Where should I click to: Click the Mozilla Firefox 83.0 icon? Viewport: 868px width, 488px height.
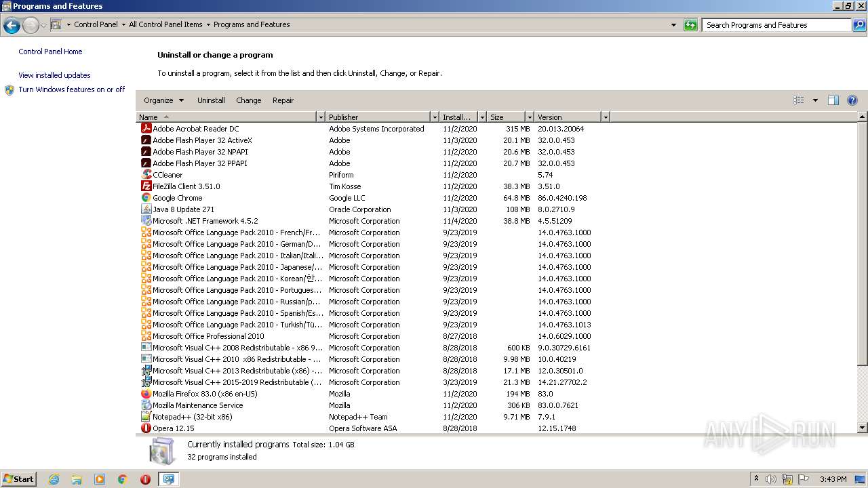(x=146, y=393)
